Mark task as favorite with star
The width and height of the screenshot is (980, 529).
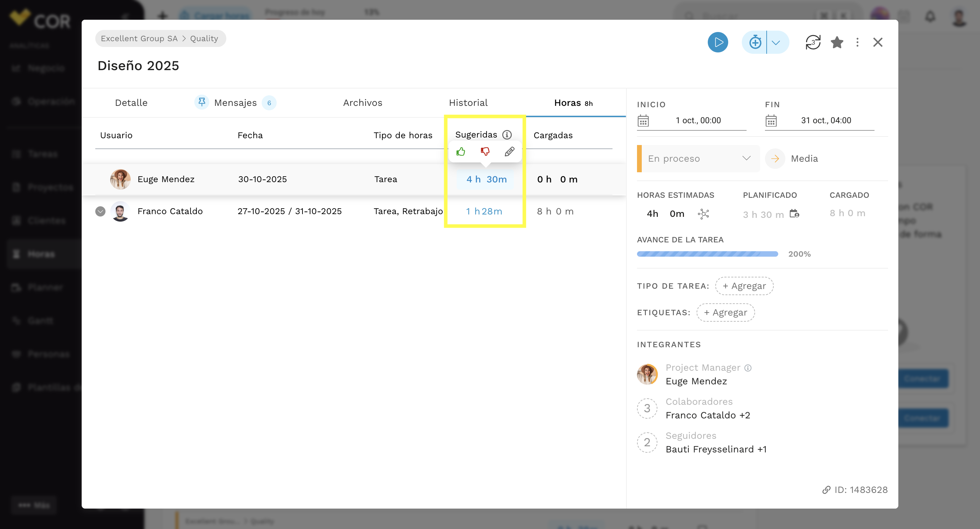(837, 42)
